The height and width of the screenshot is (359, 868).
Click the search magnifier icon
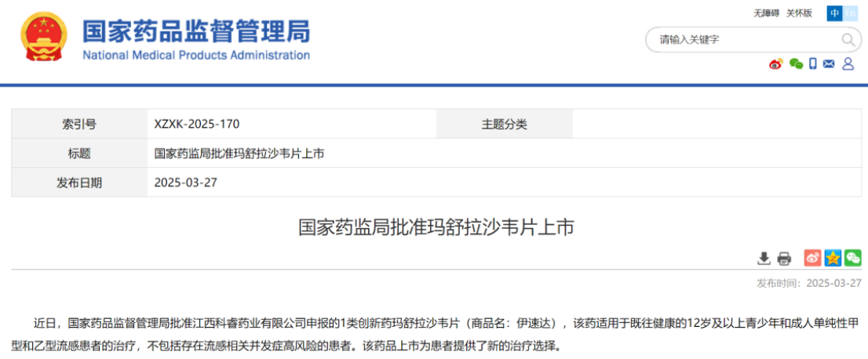pos(848,40)
